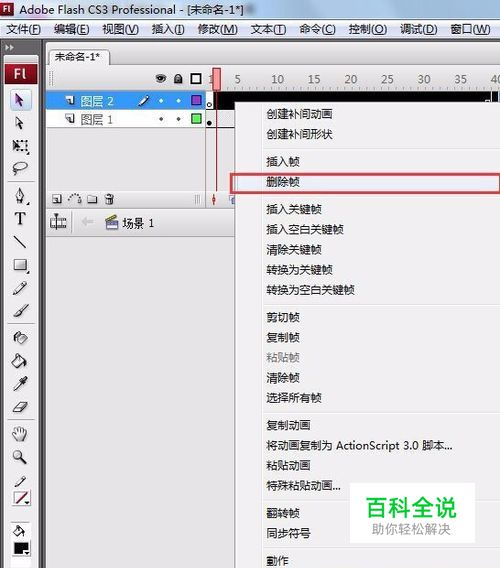Viewport: 500px width, 568px height.
Task: Click the Insert Layer icon
Action: coord(57,199)
